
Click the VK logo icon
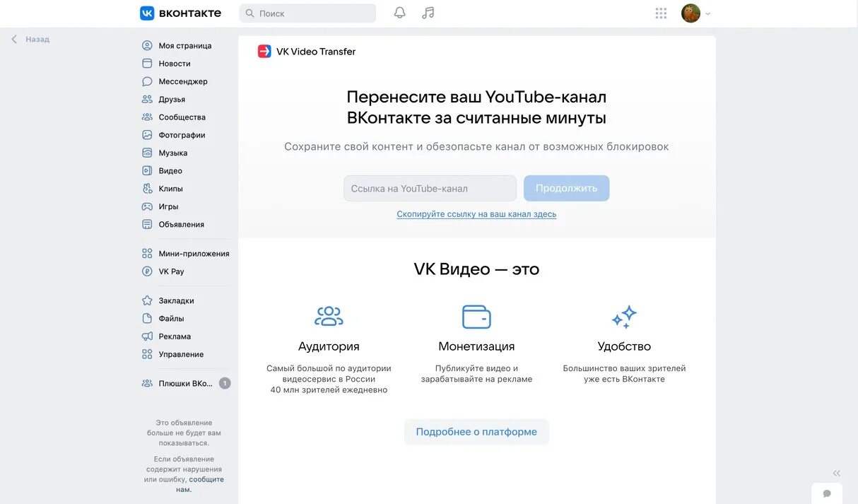click(147, 13)
